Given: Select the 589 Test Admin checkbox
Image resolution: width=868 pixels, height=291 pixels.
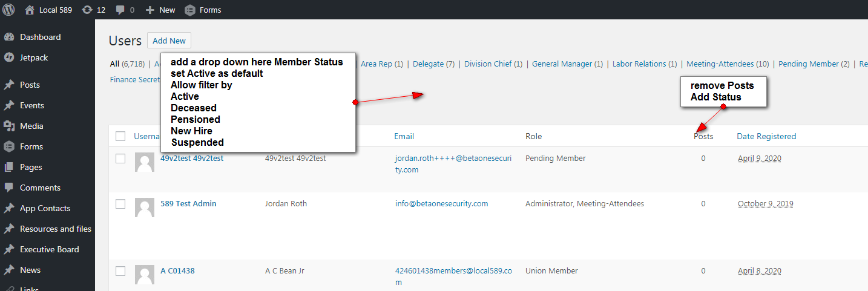Looking at the screenshot, I should coord(120,204).
